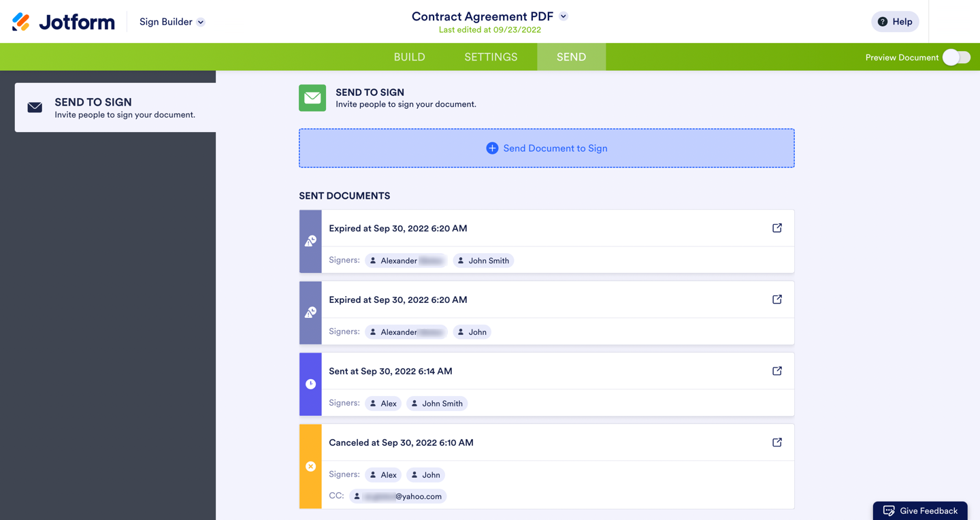Click the green Send to Sign envelope icon
Screen dimensions: 980x520
312,98
